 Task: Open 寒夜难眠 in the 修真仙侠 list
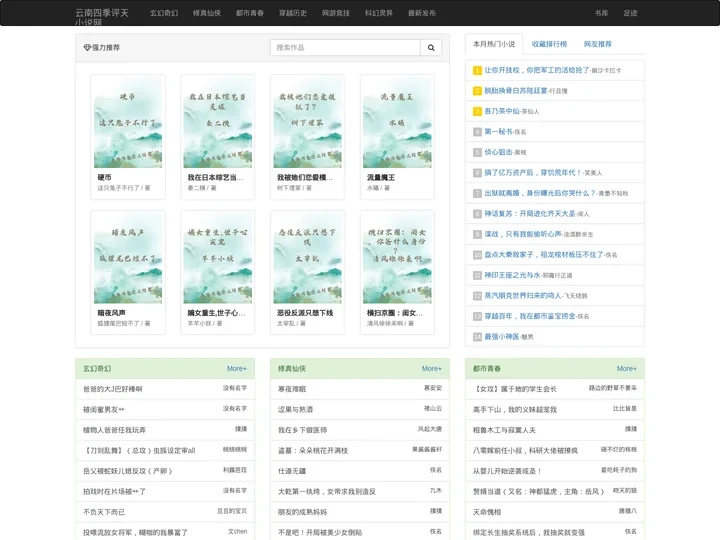(x=292, y=389)
